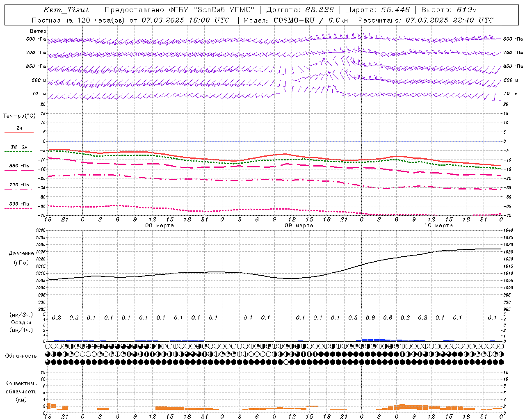The width and height of the screenshot is (525, 420).
Task: Click the computed time Рассчитано: 07.03.2025 22:40 UTC
Action: [x=426, y=20]
